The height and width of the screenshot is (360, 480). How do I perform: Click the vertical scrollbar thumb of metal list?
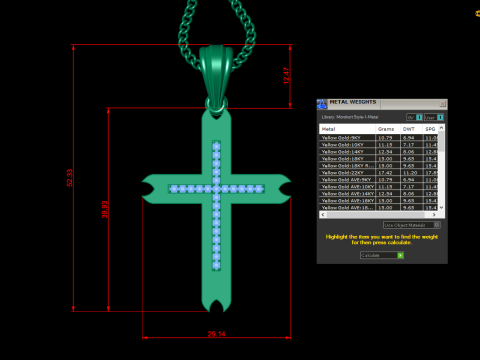click(x=441, y=141)
